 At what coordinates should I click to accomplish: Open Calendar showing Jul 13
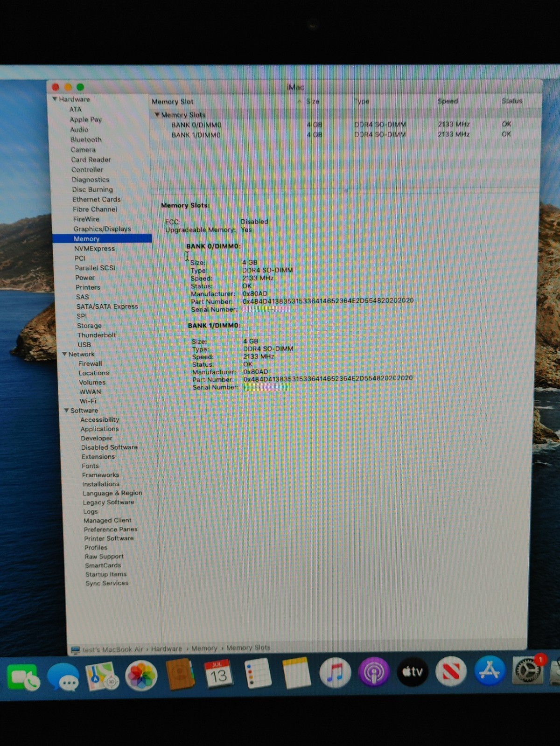coord(218,674)
